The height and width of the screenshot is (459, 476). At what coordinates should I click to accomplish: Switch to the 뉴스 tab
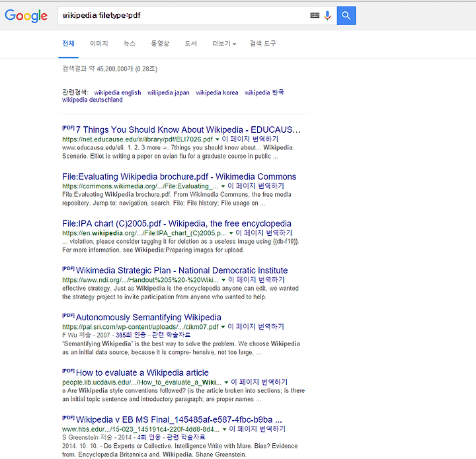click(x=130, y=44)
